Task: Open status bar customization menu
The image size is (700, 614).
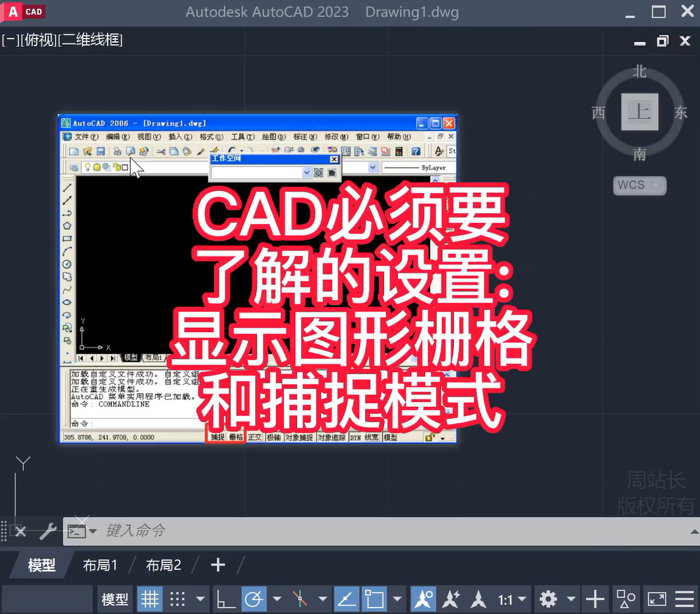Action: 685,599
